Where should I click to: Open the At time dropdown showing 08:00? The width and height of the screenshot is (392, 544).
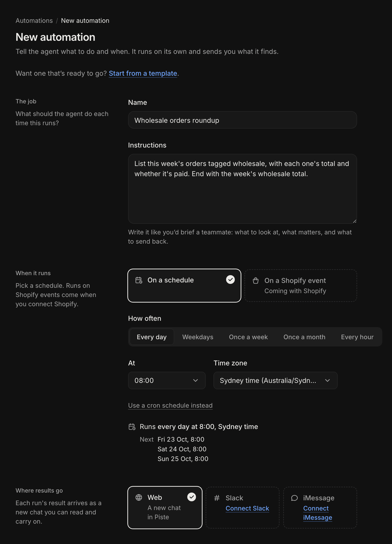[167, 380]
